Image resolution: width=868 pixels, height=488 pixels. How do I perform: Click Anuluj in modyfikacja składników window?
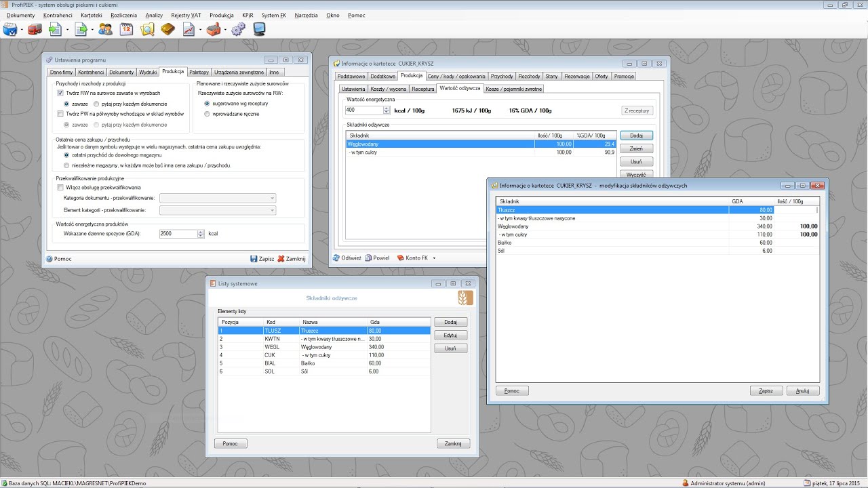(803, 391)
